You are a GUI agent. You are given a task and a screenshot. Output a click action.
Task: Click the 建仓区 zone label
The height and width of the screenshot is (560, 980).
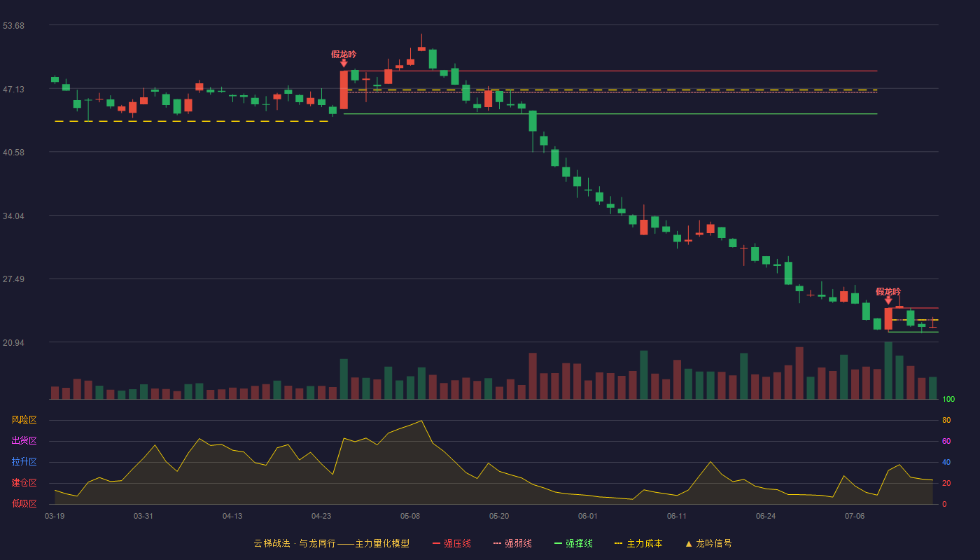24,483
